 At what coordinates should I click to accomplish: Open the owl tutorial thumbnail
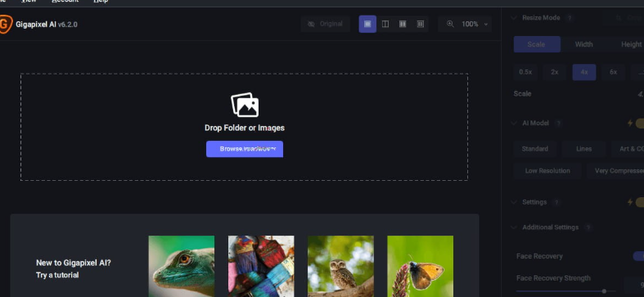pos(340,266)
